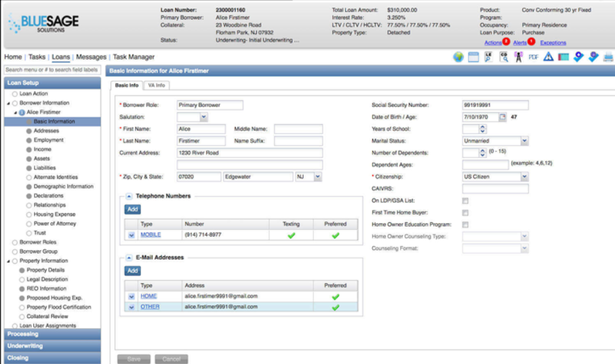Image resolution: width=615 pixels, height=364 pixels.
Task: Click the radio tower icon
Action: click(518, 58)
